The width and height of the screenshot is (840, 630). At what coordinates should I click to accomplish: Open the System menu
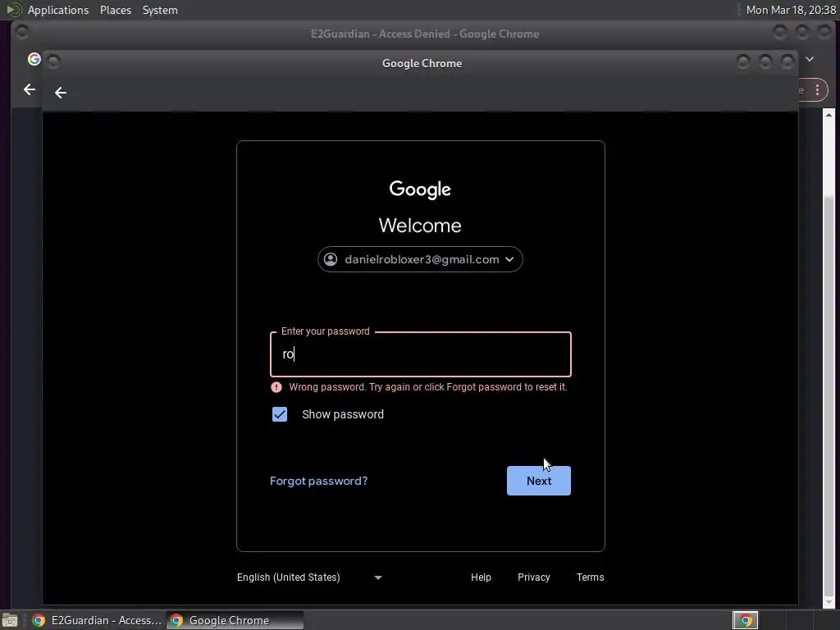pyautogui.click(x=160, y=10)
